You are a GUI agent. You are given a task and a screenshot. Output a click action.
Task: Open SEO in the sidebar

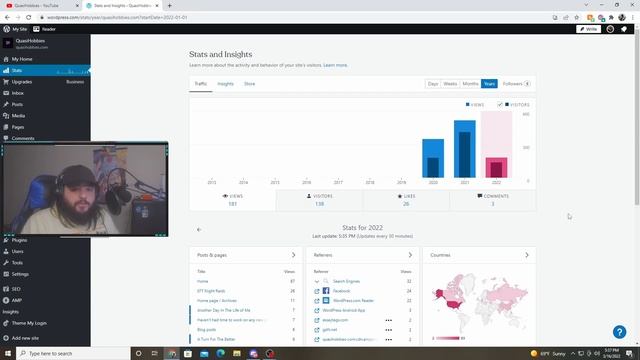tap(45, 289)
